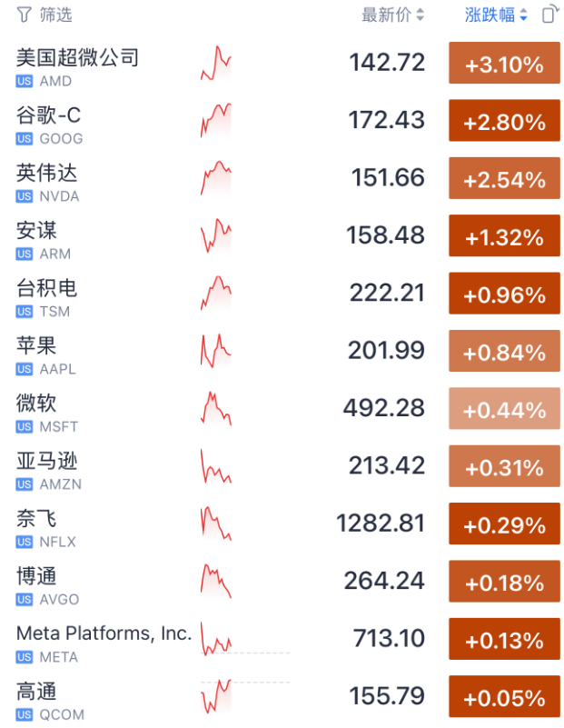Toggle the +2.80% change box for GOOG

coord(504,122)
